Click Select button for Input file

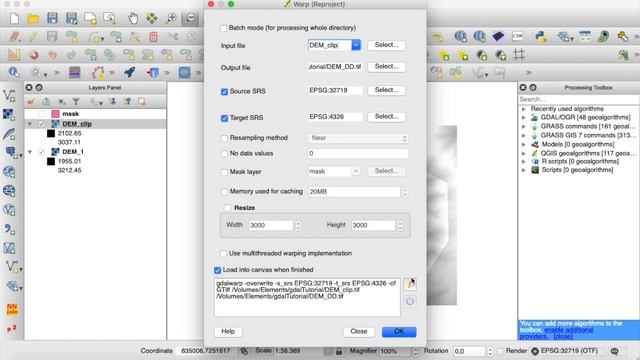pos(386,45)
